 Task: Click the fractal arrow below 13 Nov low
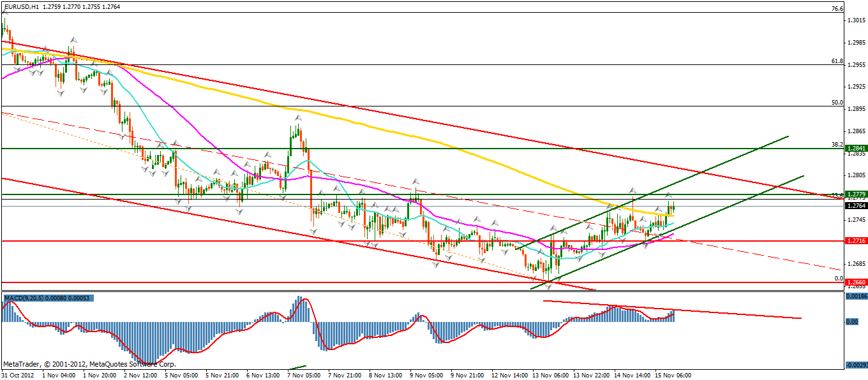pyautogui.click(x=547, y=286)
